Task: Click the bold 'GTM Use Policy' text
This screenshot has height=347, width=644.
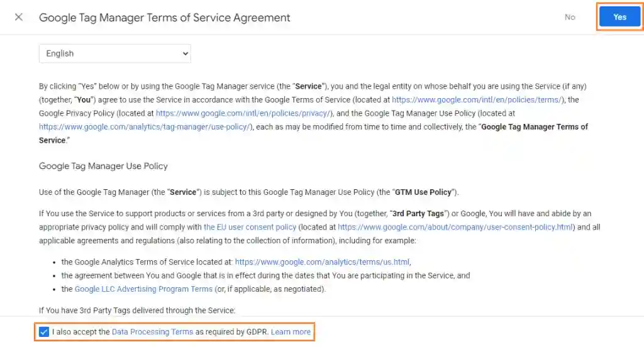Action: click(423, 192)
